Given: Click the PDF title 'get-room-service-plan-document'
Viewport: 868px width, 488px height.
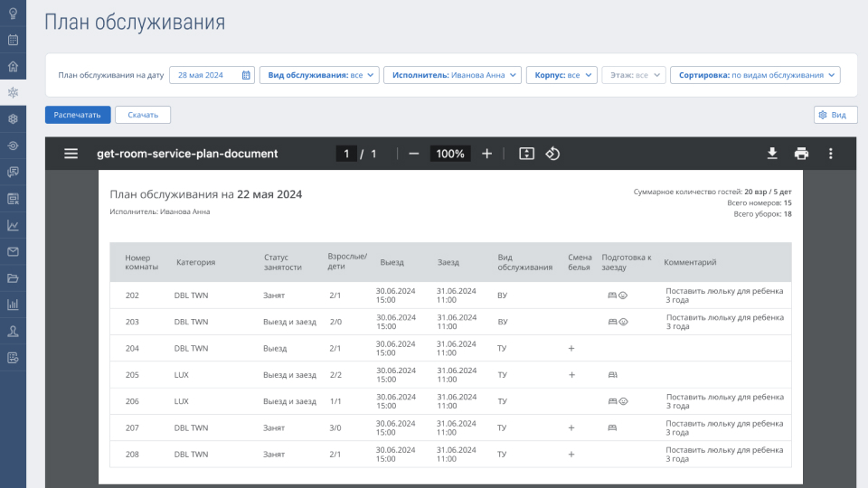Looking at the screenshot, I should pyautogui.click(x=187, y=154).
